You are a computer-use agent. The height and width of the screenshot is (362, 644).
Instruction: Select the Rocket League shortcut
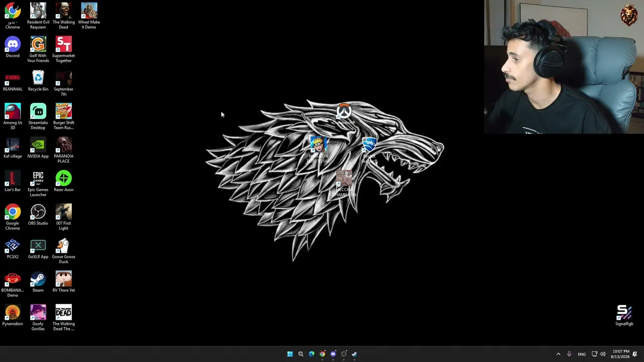coord(369,150)
